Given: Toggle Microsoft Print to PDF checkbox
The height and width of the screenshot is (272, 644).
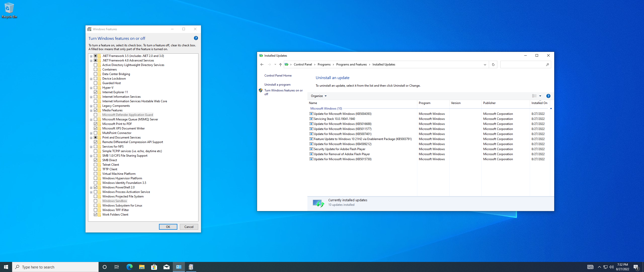Looking at the screenshot, I should [96, 124].
